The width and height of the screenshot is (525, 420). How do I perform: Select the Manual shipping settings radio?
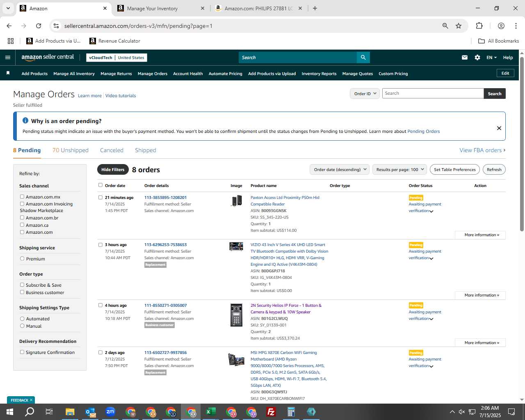(x=22, y=326)
